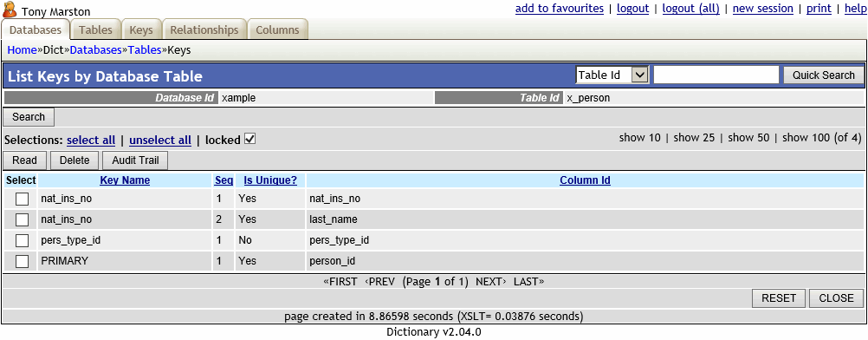Click the Delete button
Screen dimensions: 868x340
pos(74,160)
